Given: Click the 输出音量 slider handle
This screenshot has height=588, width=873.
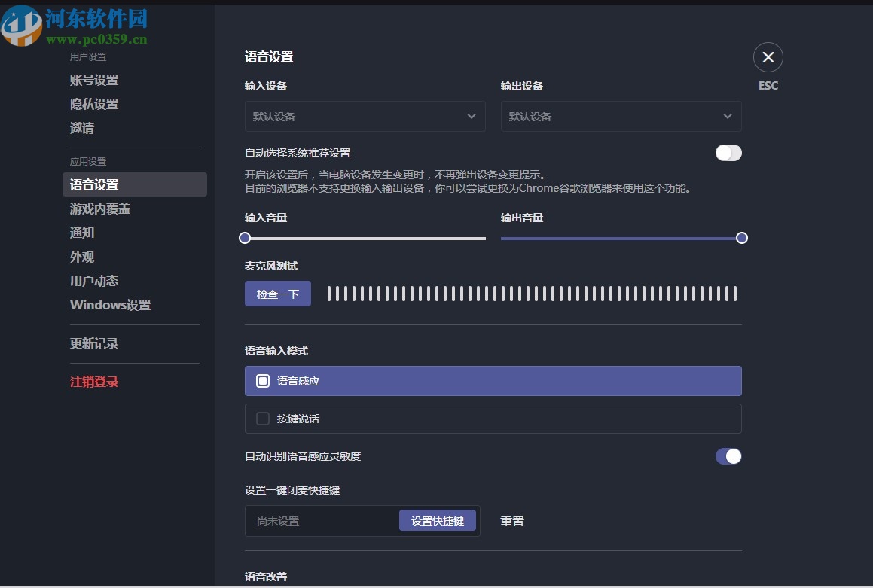Looking at the screenshot, I should point(741,238).
